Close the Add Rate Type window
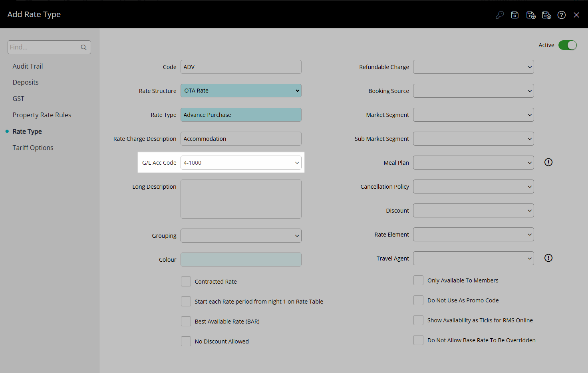Screen dimensions: 588x373 tap(576, 15)
